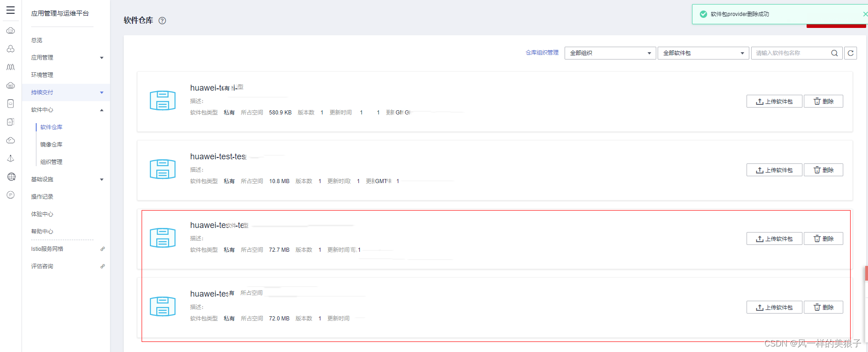Open the 全部软件包 dropdown

coord(703,53)
